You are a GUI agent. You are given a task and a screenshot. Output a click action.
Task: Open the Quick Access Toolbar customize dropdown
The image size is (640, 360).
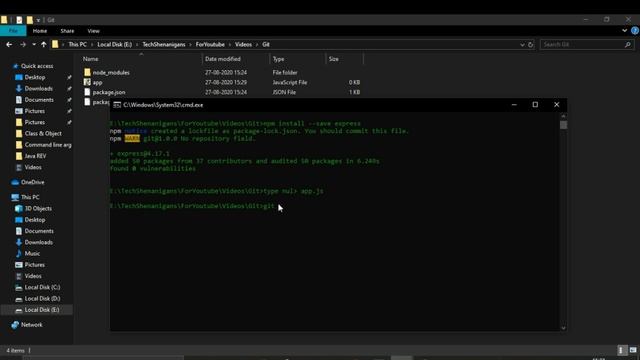pyautogui.click(x=38, y=20)
